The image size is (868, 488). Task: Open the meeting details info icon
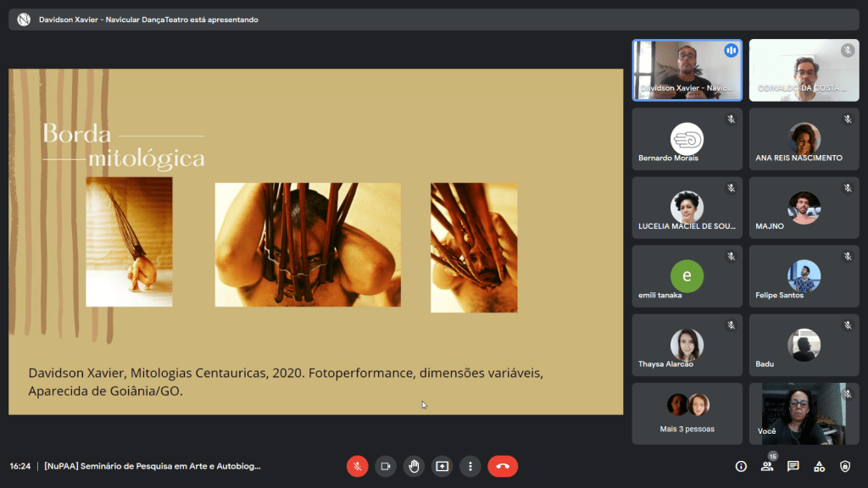pyautogui.click(x=741, y=466)
